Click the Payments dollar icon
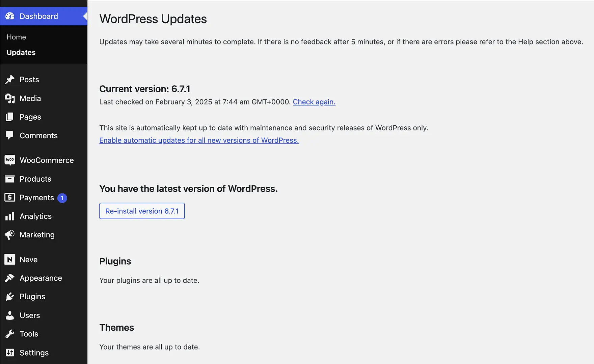The image size is (594, 364). tap(10, 198)
